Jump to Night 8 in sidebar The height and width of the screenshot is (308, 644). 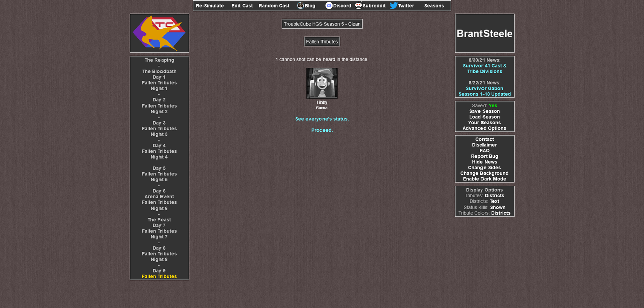[159, 260]
